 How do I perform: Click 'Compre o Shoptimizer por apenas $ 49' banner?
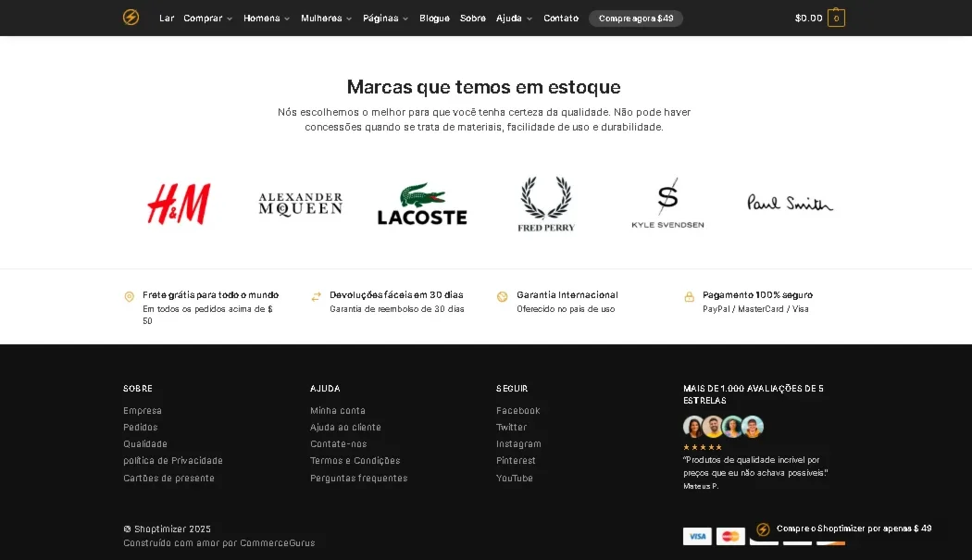tap(854, 529)
